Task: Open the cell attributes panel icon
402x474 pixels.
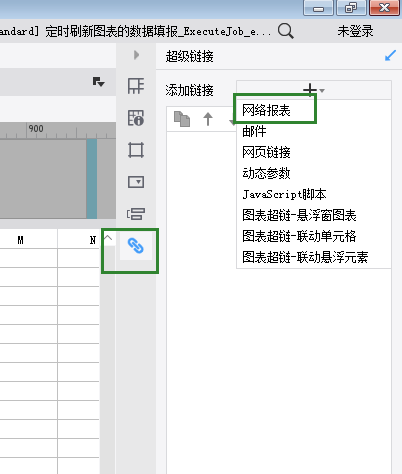Action: click(136, 118)
